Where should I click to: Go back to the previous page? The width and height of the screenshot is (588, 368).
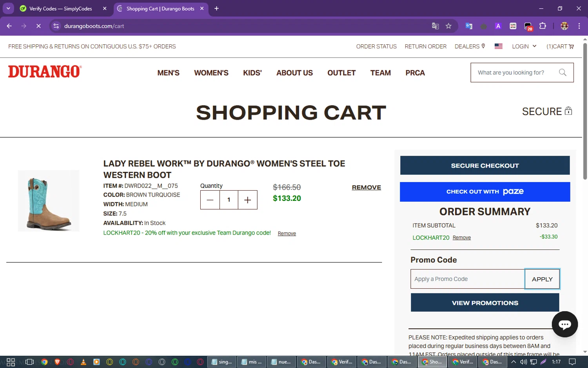[9, 26]
